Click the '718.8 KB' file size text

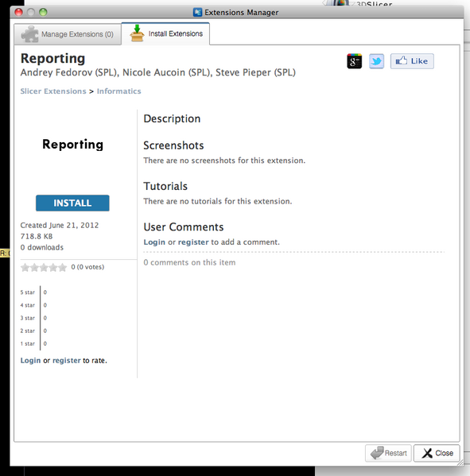pyautogui.click(x=37, y=236)
